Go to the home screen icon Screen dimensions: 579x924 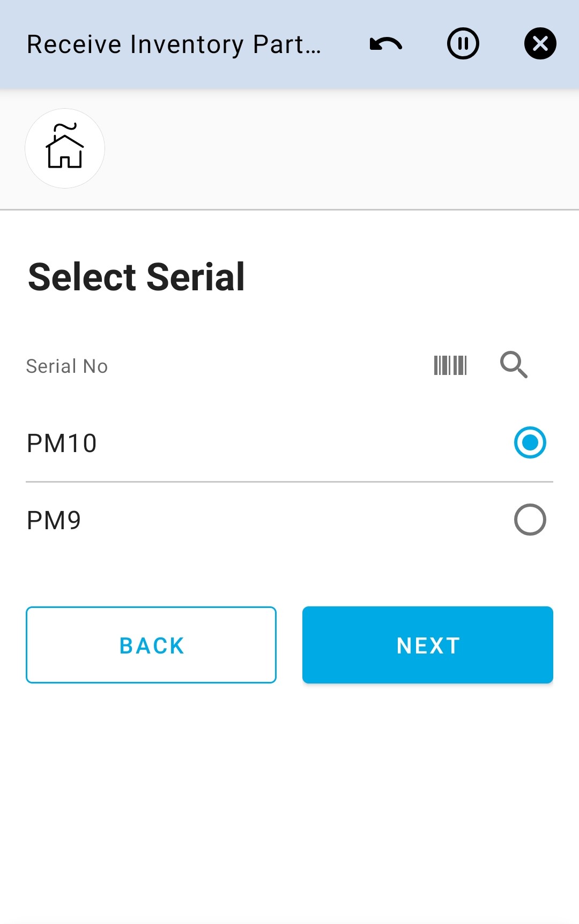click(x=65, y=147)
